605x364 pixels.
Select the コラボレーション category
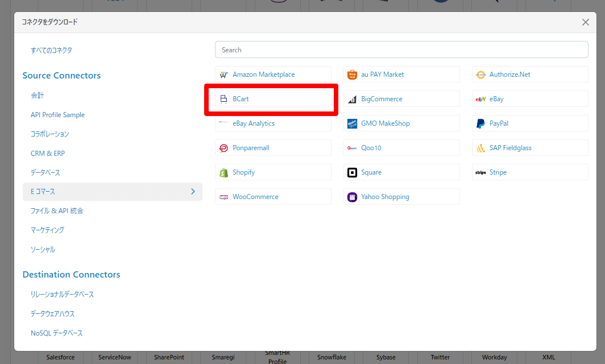click(x=50, y=134)
